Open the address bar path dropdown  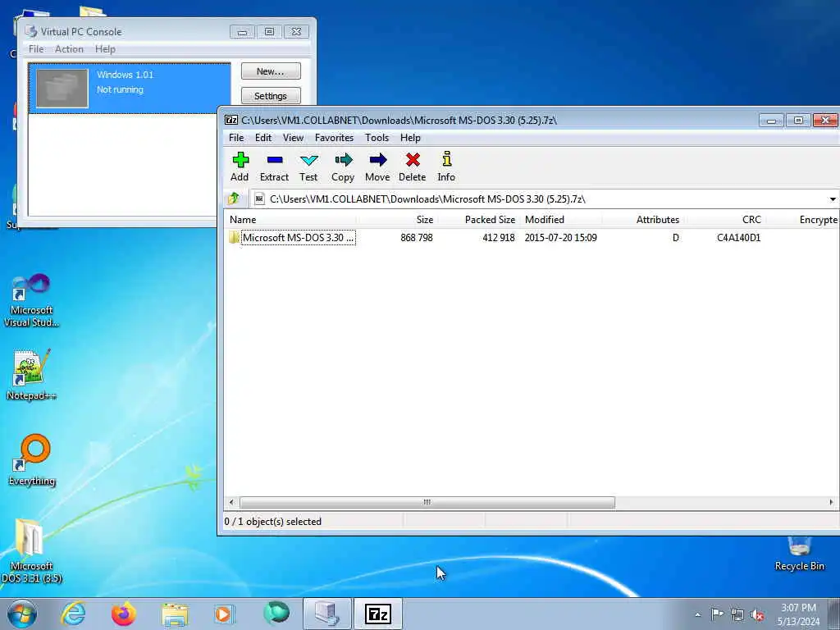(833, 199)
